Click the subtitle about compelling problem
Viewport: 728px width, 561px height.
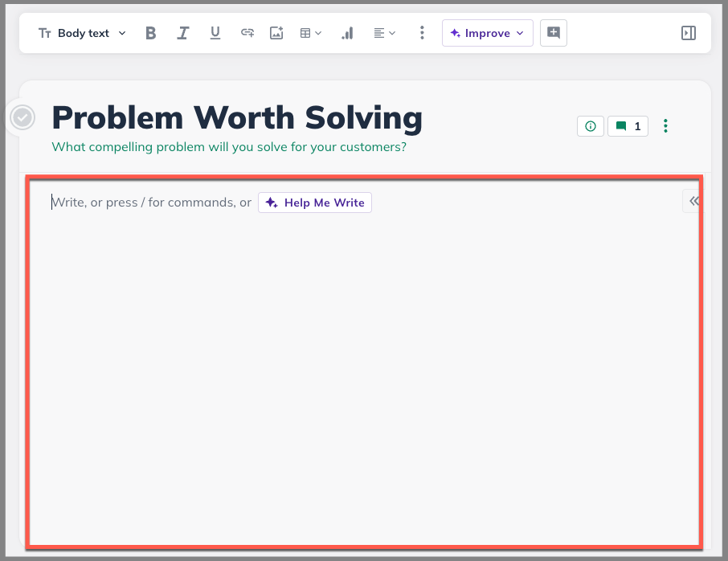click(x=229, y=147)
